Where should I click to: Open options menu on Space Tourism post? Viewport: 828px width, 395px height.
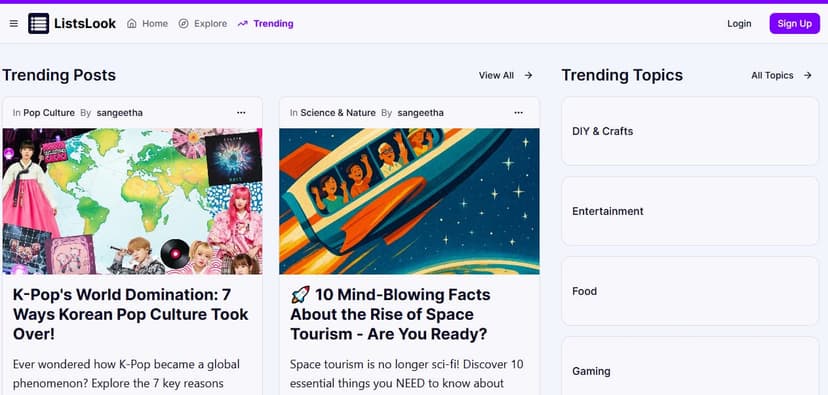pos(518,113)
